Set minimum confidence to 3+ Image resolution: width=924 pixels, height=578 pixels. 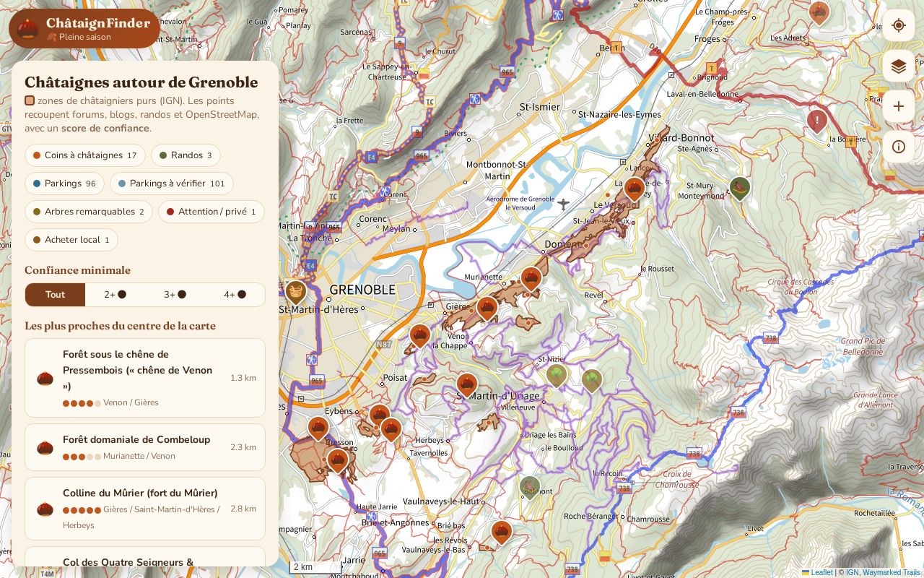point(175,295)
